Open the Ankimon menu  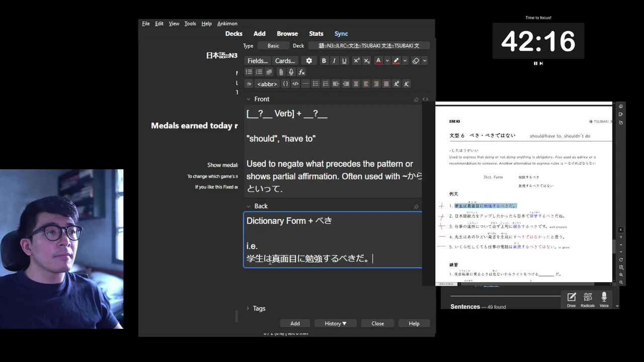tap(227, 24)
